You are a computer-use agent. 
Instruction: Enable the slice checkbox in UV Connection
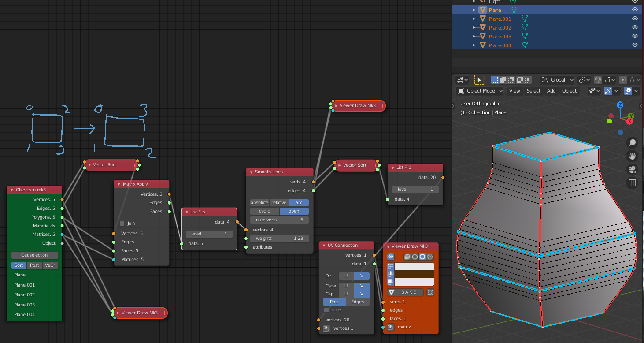[326, 310]
